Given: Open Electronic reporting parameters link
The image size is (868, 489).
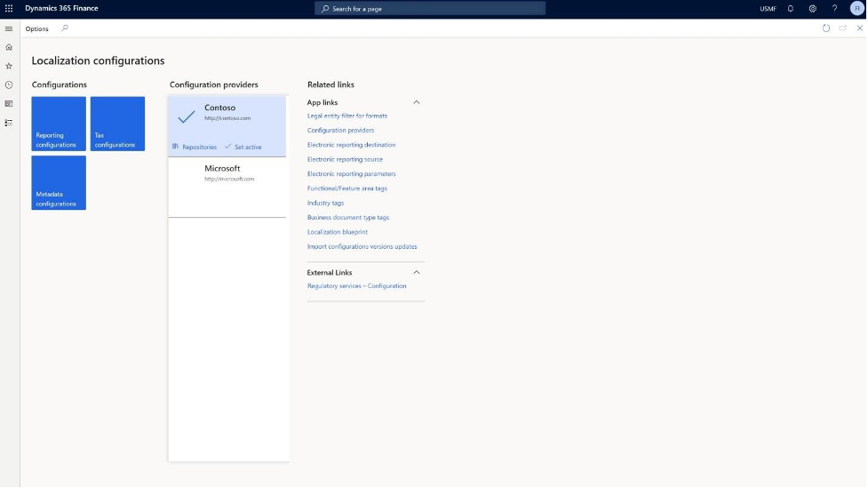Looking at the screenshot, I should click(351, 174).
